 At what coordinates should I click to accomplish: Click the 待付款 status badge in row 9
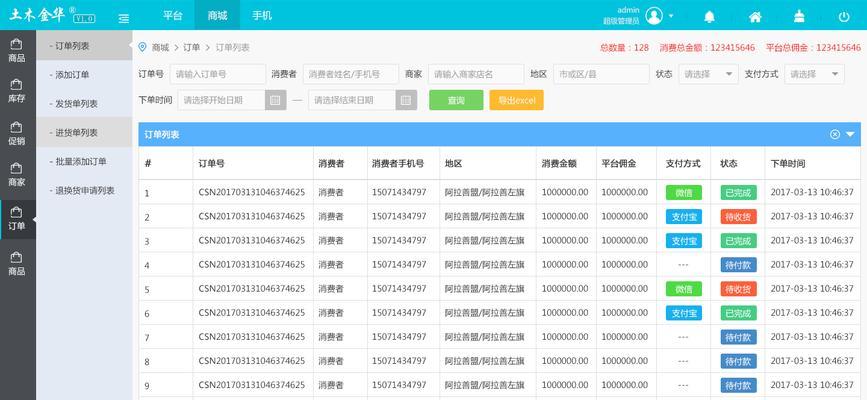(738, 385)
